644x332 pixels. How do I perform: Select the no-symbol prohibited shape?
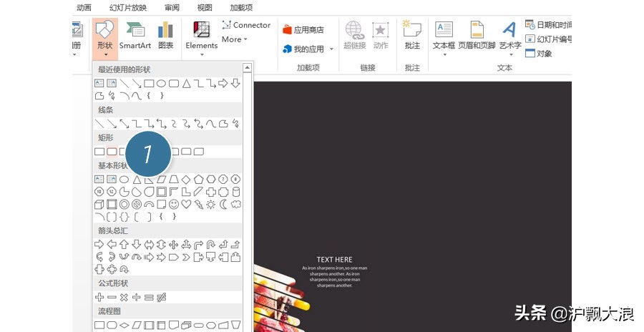[137, 204]
